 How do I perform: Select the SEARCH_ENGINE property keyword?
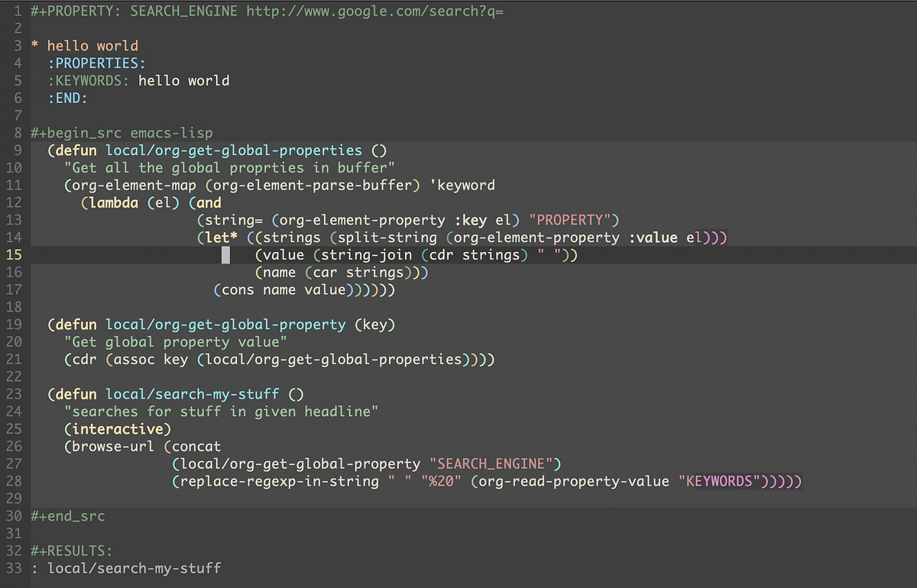[x=183, y=11]
